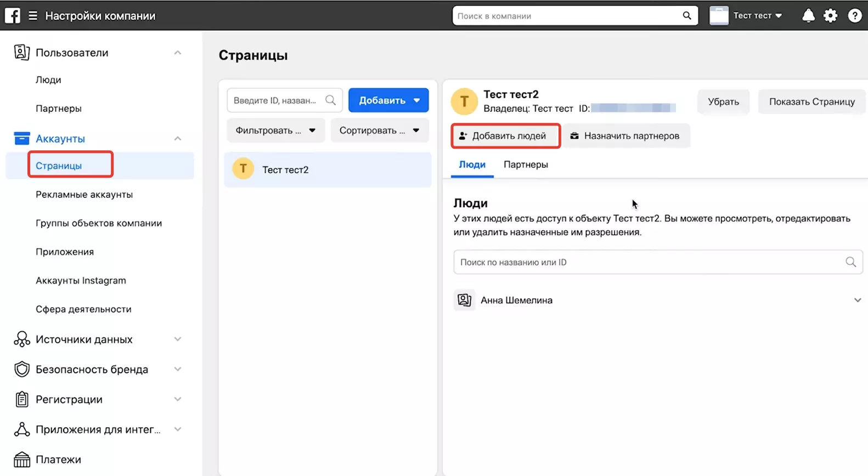Click the search magnifier in company search
Screen dimensions: 868x476
tap(687, 16)
